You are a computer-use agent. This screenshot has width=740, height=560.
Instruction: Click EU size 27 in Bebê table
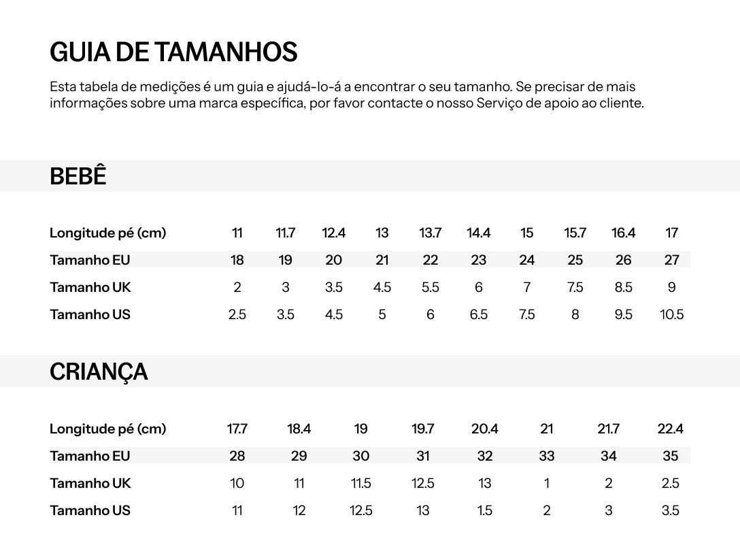point(671,260)
